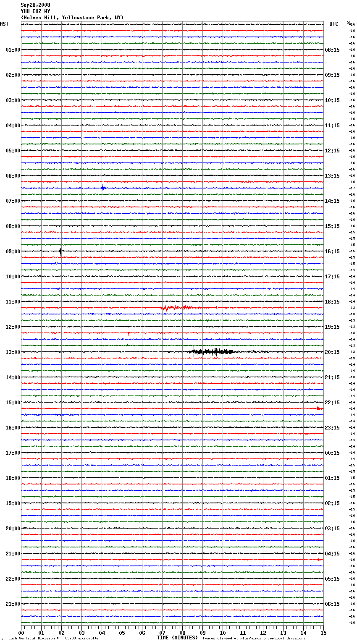Image resolution: width=357 pixels, height=644 pixels.
Task: Click the 05:15 UTC time label
Action: [332, 579]
